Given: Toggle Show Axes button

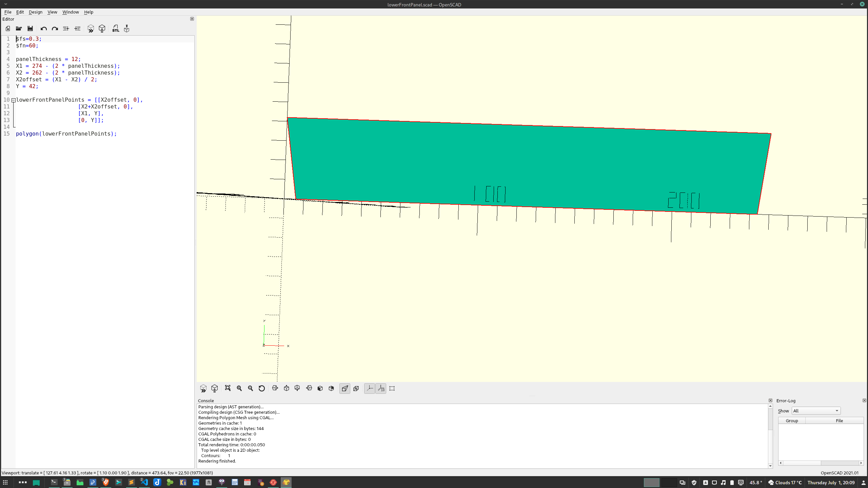Looking at the screenshot, I should pyautogui.click(x=370, y=388).
